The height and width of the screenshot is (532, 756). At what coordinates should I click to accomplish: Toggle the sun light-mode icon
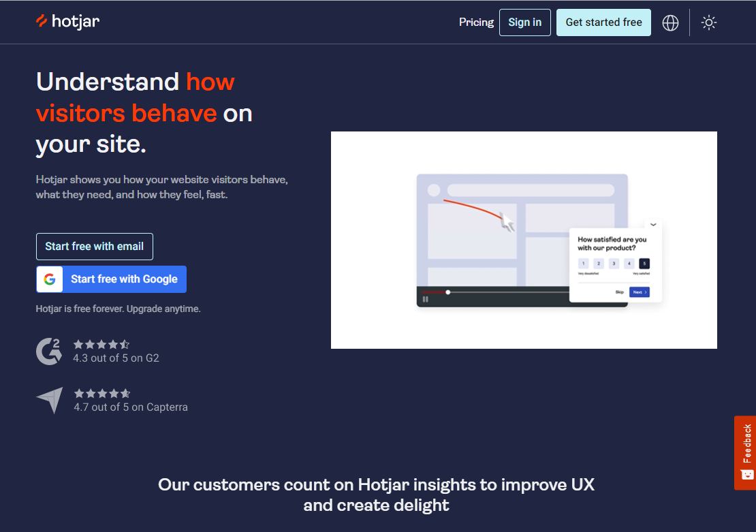709,22
